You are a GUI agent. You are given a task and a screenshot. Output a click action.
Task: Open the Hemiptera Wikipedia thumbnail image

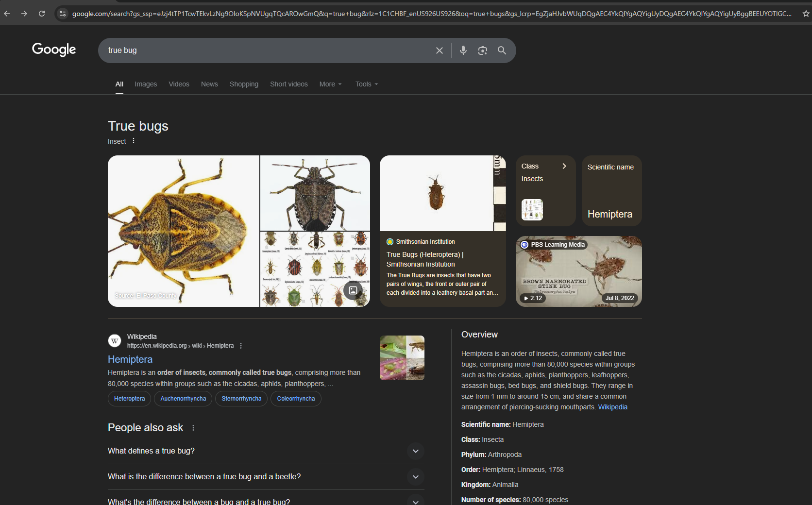click(402, 358)
